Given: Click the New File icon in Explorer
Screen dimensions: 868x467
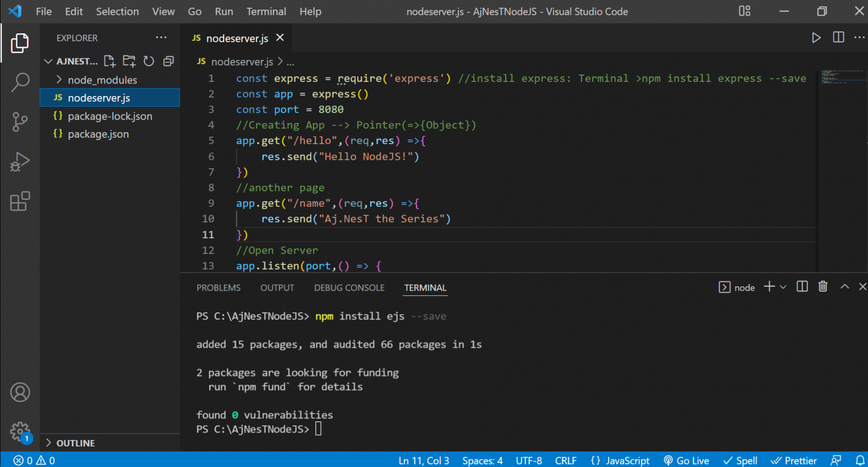Looking at the screenshot, I should coord(110,61).
